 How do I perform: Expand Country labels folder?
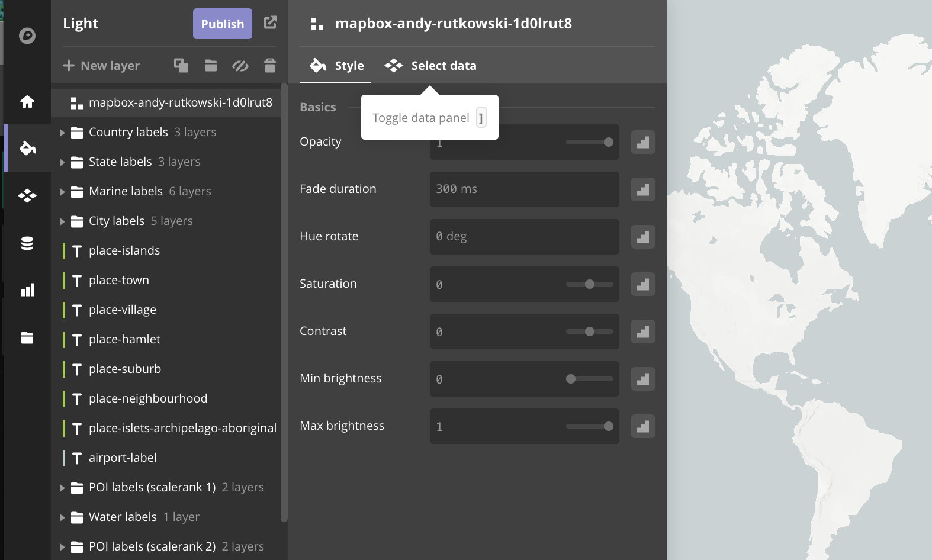62,133
